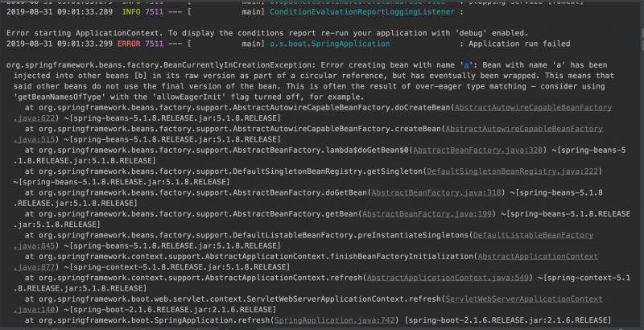644x330 pixels.
Task: Click the 'Application run failed' message
Action: [x=519, y=44]
